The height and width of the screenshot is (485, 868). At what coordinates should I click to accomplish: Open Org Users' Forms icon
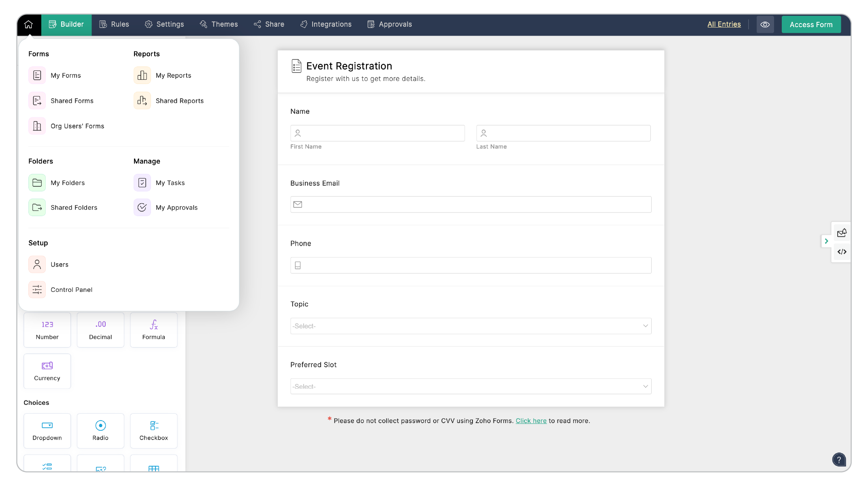point(37,126)
